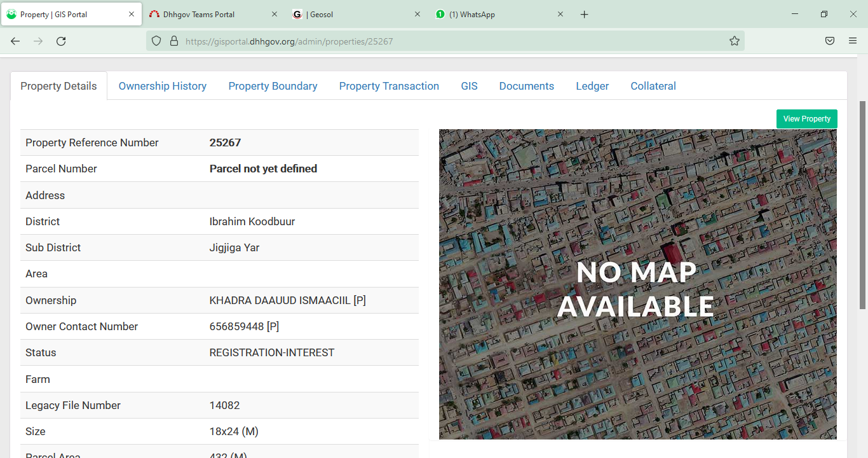Image resolution: width=868 pixels, height=458 pixels.
Task: Click the Legacy File Number label
Action: 73,405
